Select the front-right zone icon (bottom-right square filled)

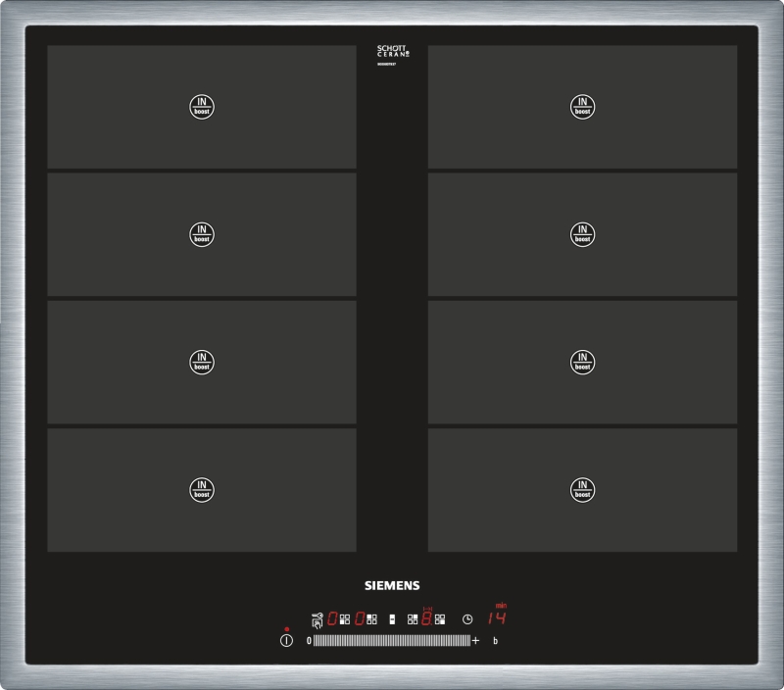point(440,619)
